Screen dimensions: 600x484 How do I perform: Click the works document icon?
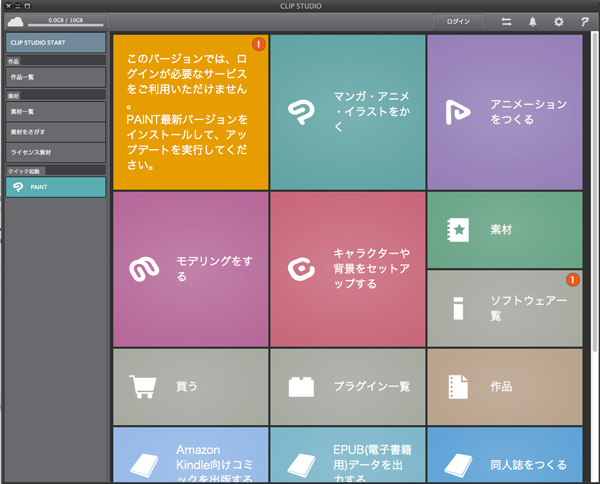458,387
